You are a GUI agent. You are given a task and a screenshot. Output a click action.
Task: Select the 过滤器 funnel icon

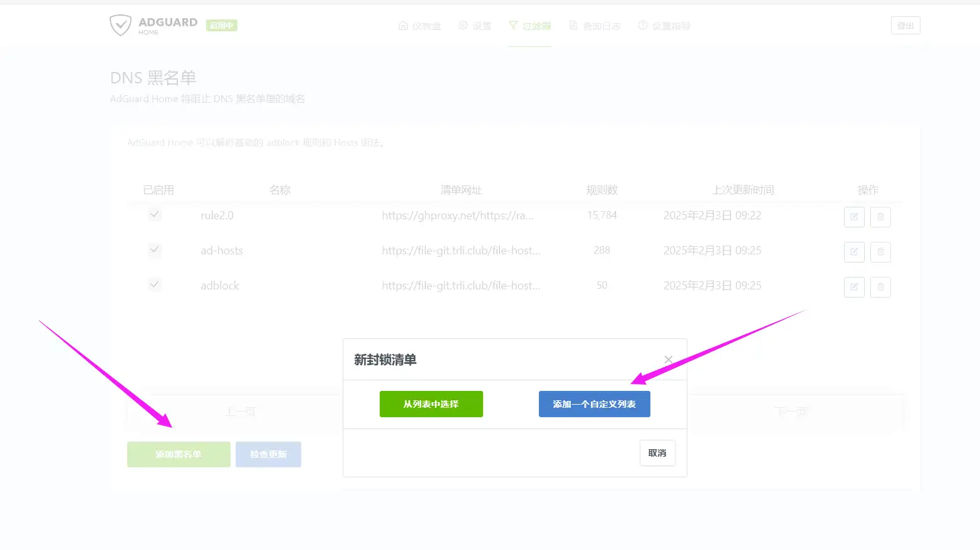[x=514, y=26]
